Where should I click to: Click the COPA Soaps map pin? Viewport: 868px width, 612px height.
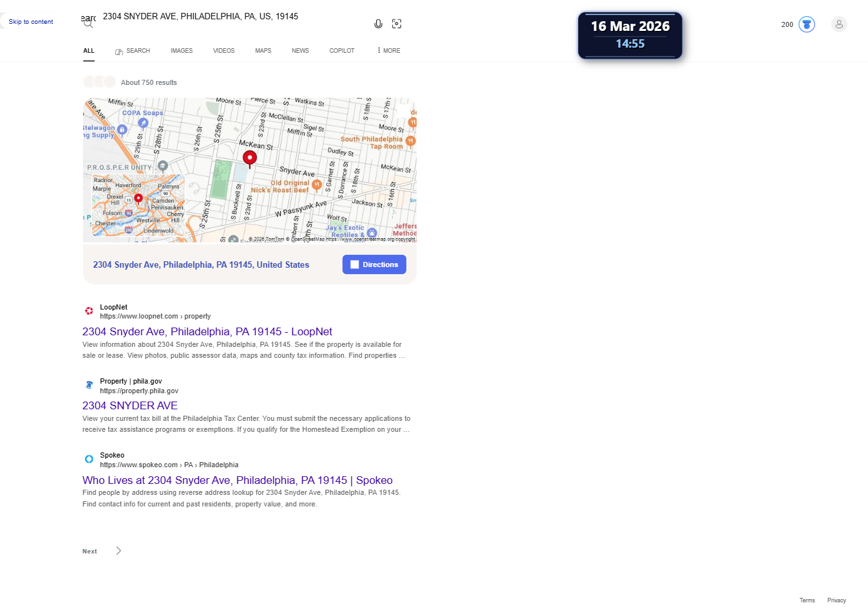143,123
